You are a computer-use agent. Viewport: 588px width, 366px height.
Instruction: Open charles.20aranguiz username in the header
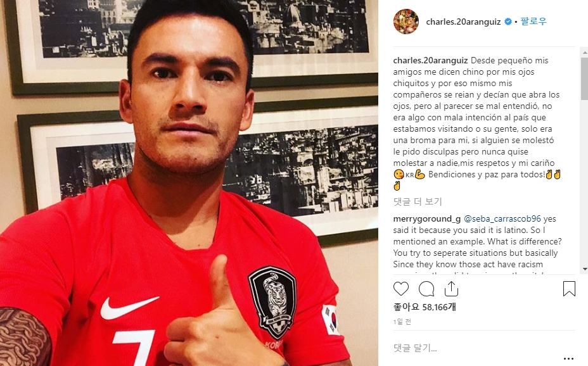pyautogui.click(x=463, y=22)
